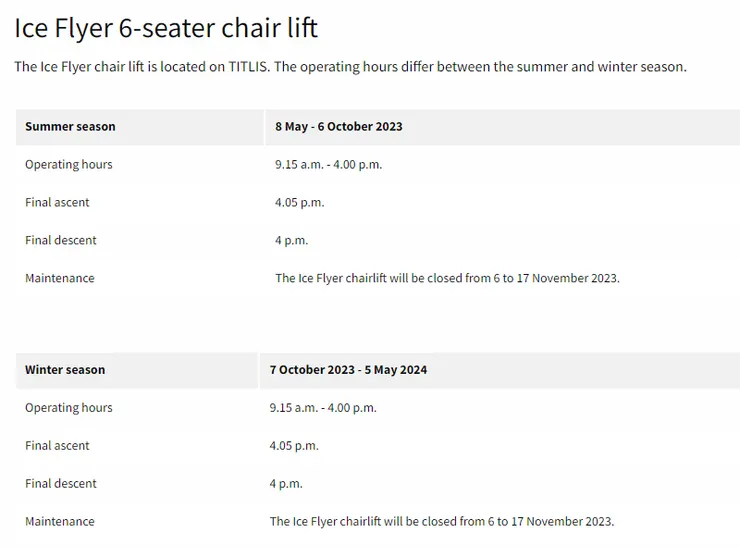
Task: Click the winter table maintenance closure notice
Action: click(441, 522)
